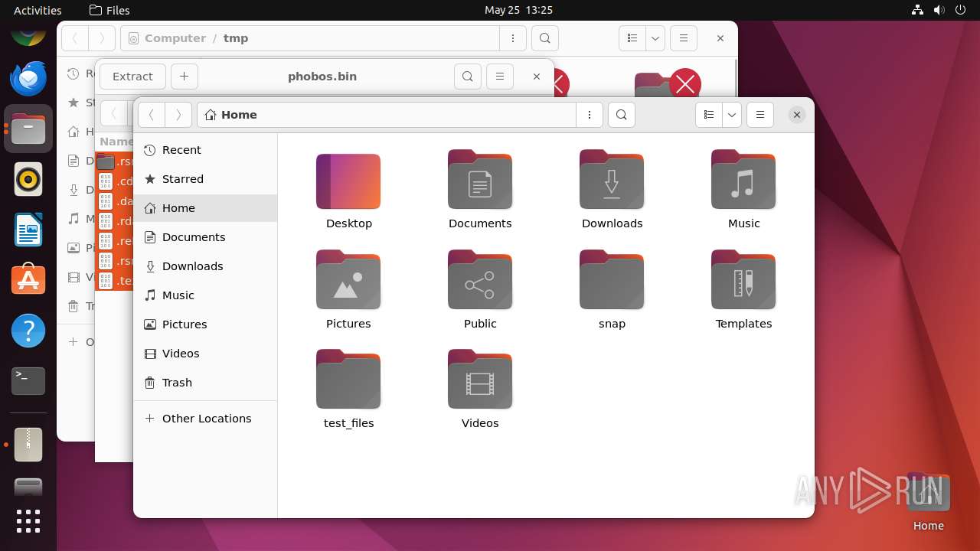Open Other Locations in sidebar
Screen dimensions: 980x551
coord(205,419)
